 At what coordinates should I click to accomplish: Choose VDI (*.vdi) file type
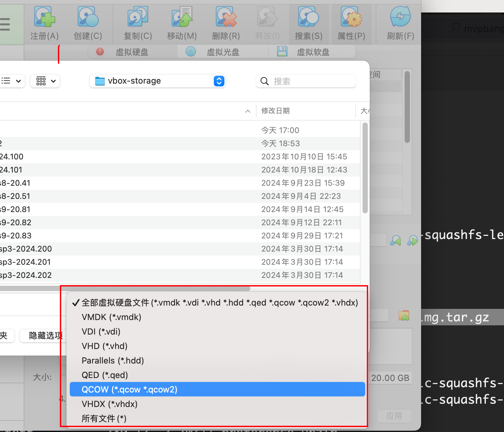point(101,332)
